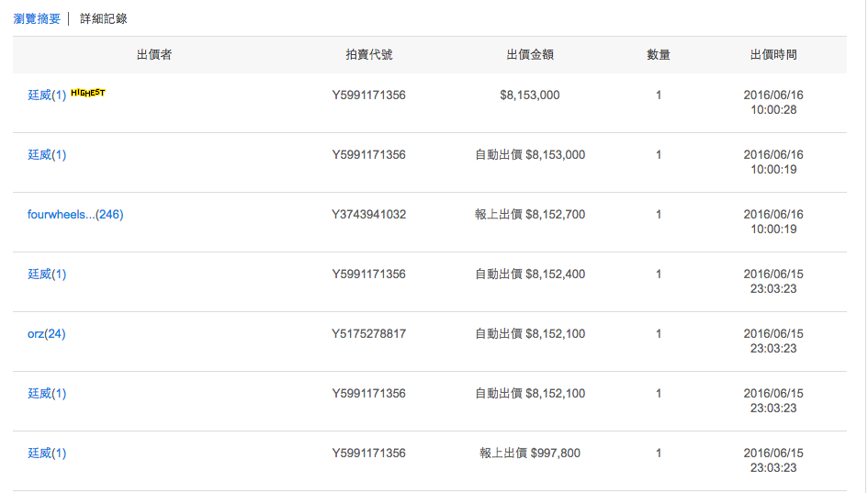Viewport: 868px width, 493px height.
Task: Select auction code Y5175278817
Action: [368, 334]
